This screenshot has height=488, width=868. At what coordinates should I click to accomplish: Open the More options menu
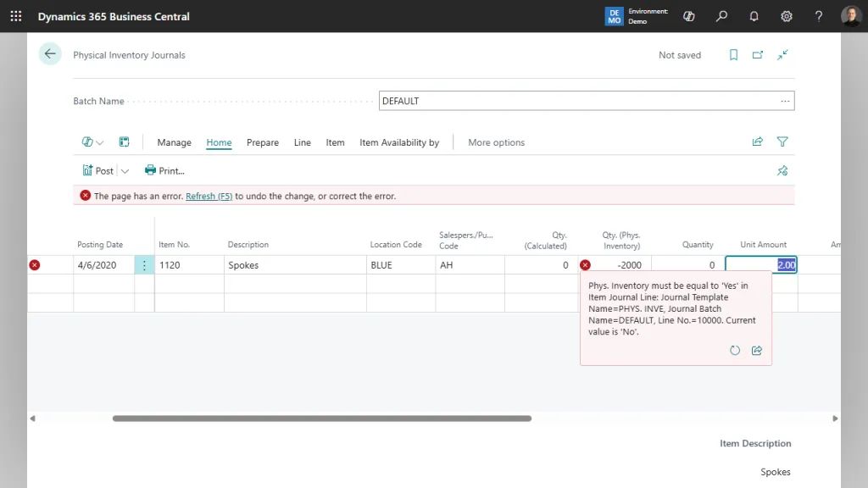point(496,142)
